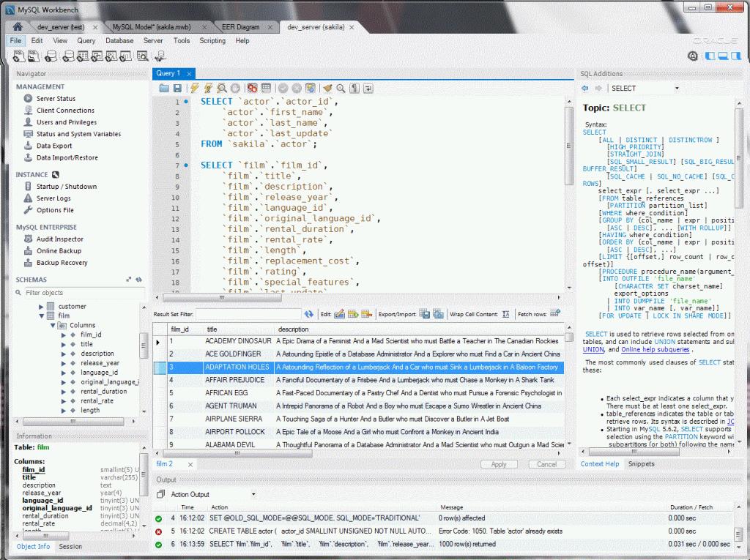The height and width of the screenshot is (560, 750).
Task: Open Data Export in Management
Action: click(x=54, y=146)
